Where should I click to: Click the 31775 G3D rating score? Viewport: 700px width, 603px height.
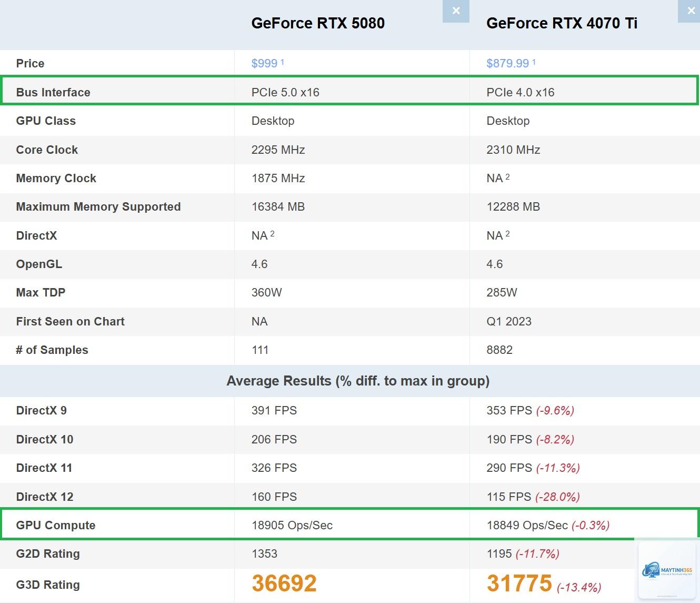(519, 584)
